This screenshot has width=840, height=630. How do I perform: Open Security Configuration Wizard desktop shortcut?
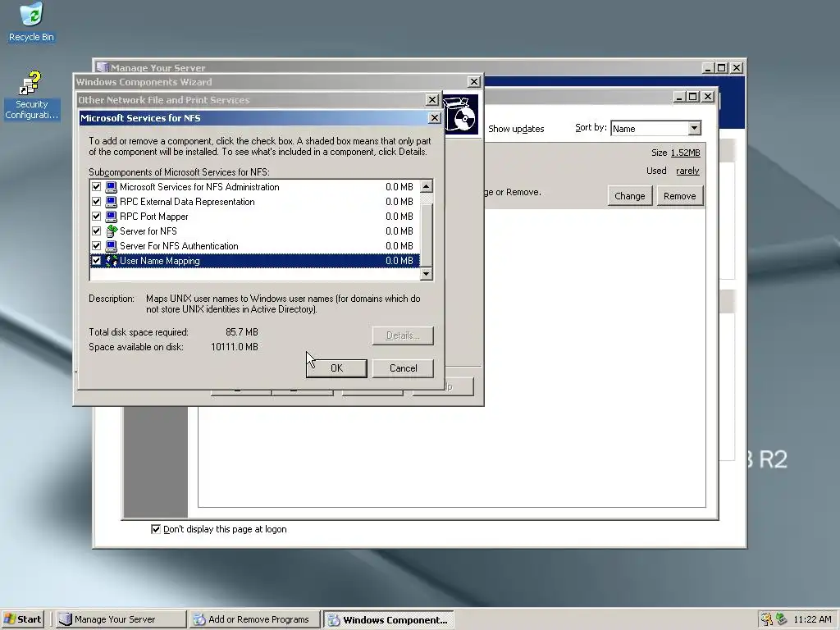(31, 95)
